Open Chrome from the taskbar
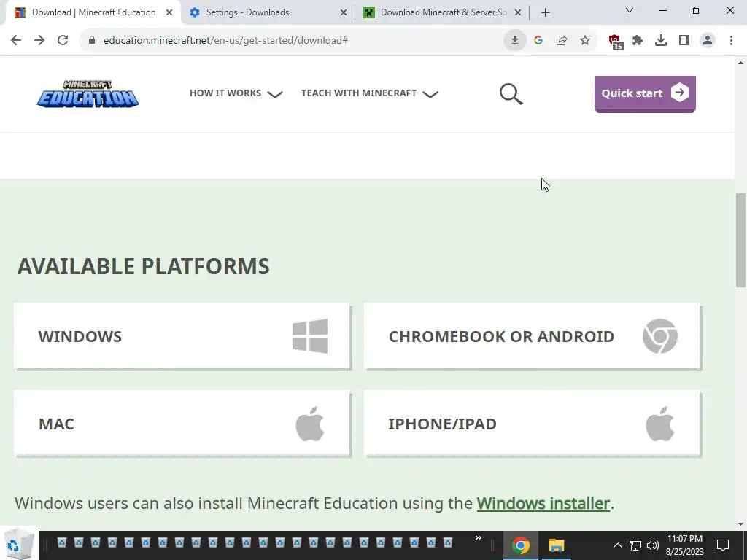 (x=521, y=545)
